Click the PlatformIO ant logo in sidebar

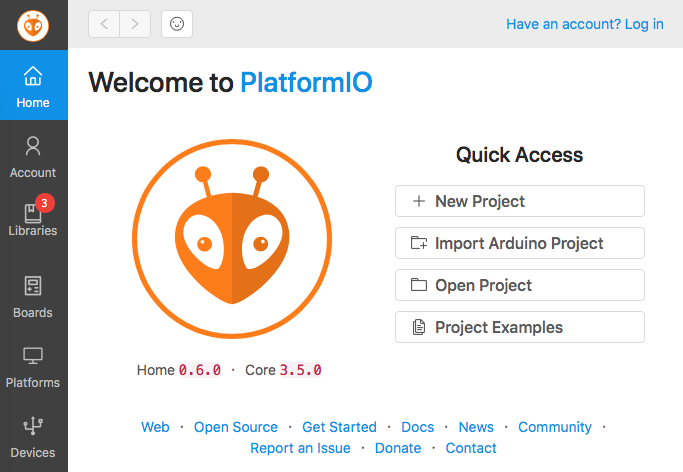[x=33, y=26]
